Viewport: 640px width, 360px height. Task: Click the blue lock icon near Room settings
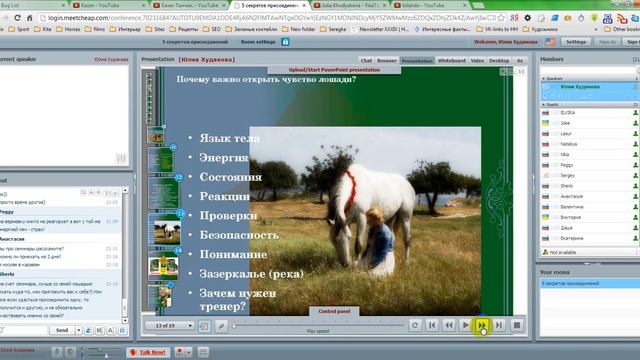[x=285, y=42]
